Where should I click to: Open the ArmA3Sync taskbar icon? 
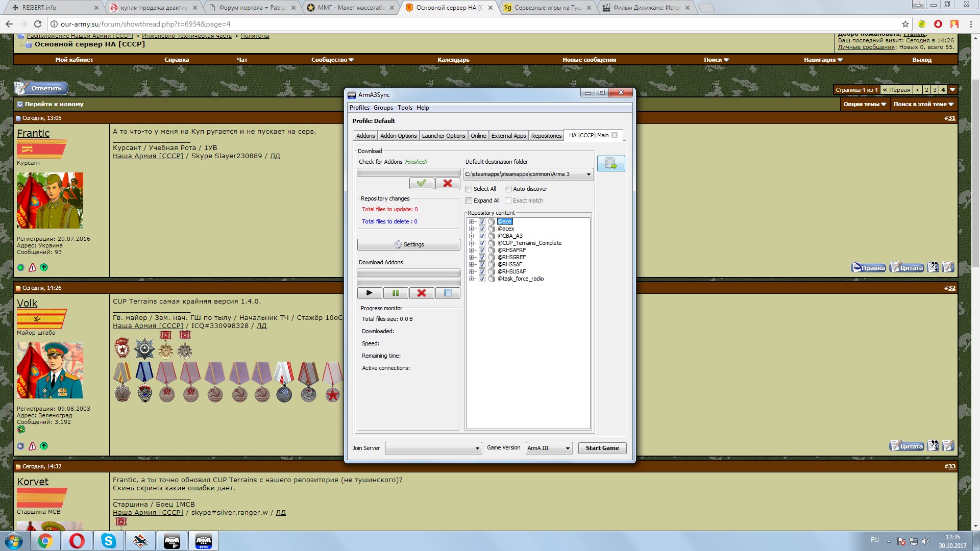click(203, 541)
